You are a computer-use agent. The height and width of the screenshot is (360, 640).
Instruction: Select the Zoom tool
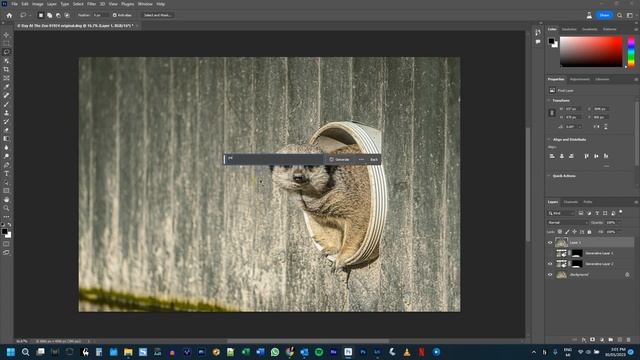pyautogui.click(x=6, y=208)
